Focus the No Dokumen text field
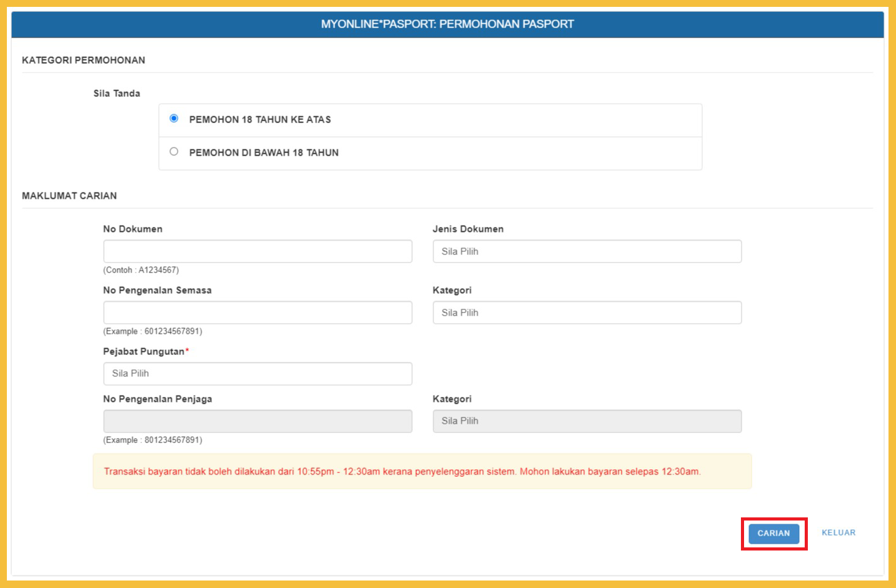The image size is (896, 588). (257, 251)
